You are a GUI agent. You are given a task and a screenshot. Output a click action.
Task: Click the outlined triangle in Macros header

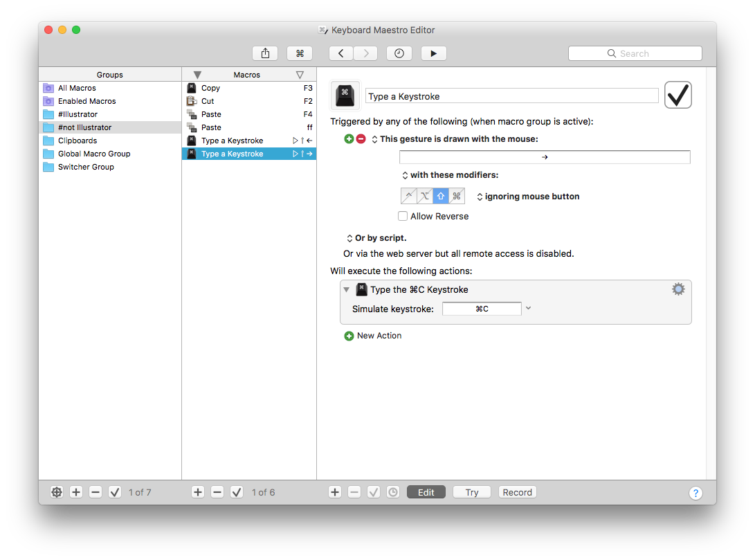tap(300, 75)
